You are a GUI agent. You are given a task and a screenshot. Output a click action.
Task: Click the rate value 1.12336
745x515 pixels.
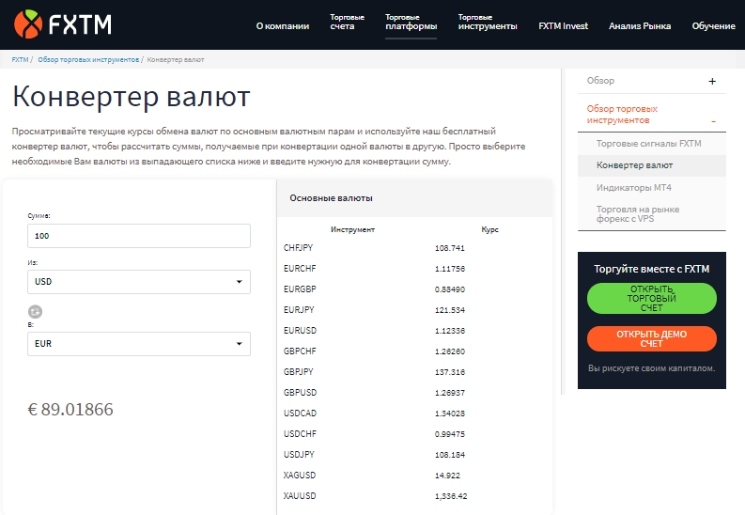pos(449,331)
